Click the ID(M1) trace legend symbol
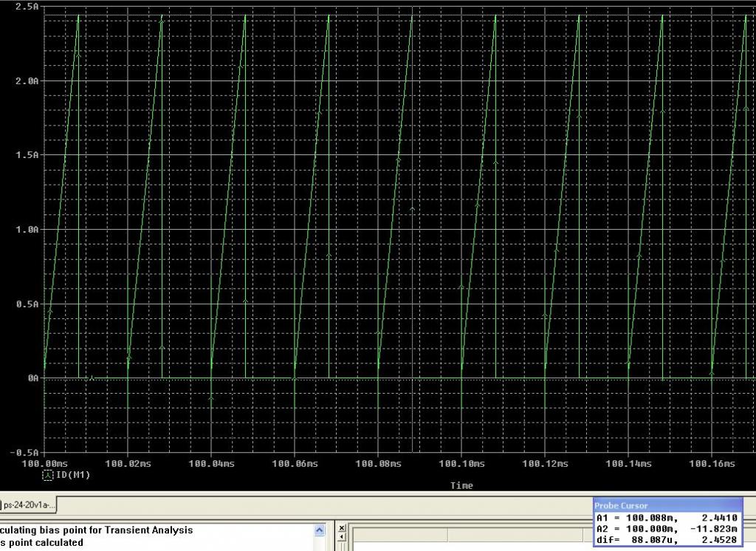This screenshot has width=756, height=551. (48, 476)
